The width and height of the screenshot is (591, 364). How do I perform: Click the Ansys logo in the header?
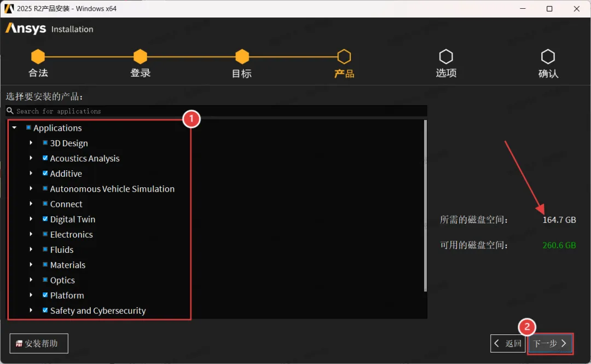[x=26, y=28]
